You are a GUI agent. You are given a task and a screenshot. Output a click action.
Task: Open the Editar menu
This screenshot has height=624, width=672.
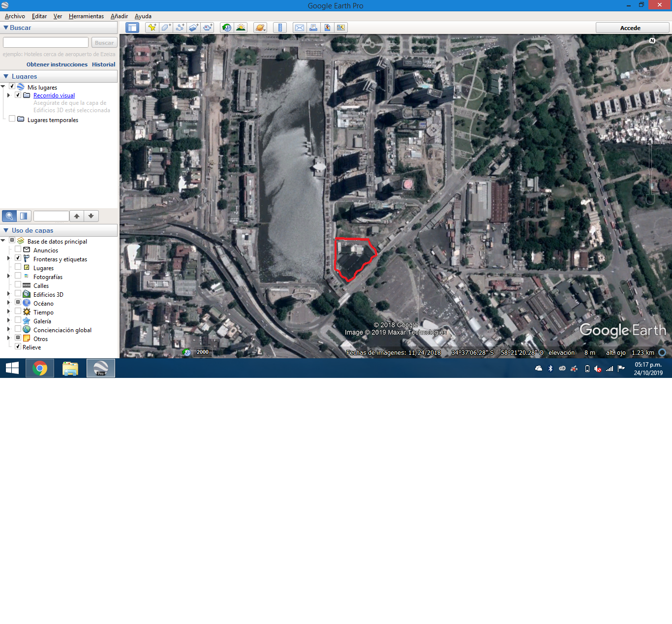click(39, 16)
